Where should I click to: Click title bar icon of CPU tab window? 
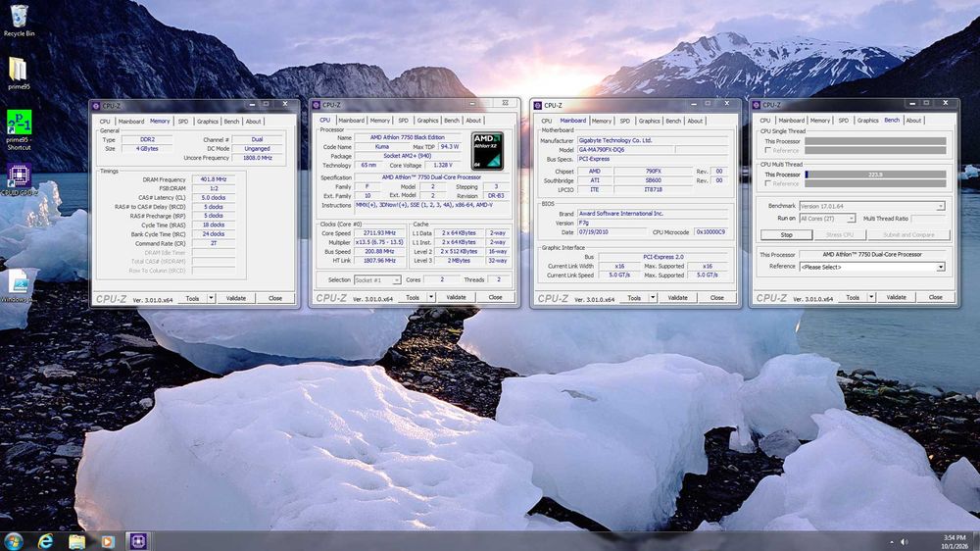(x=317, y=105)
